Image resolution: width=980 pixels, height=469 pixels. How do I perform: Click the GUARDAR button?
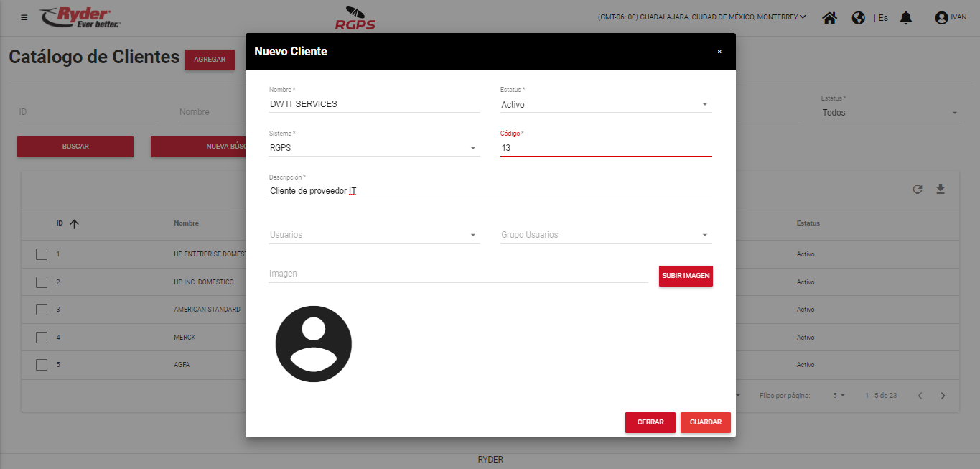point(705,422)
